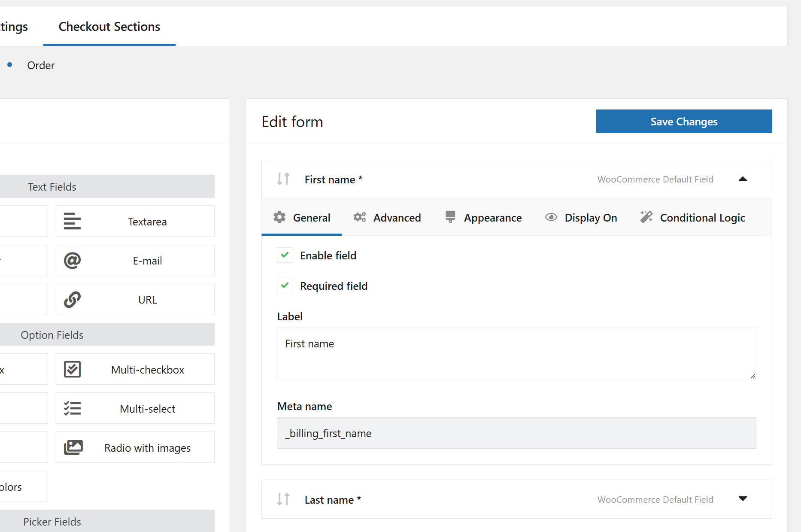Image resolution: width=801 pixels, height=532 pixels.
Task: Uncheck the Enable field checkbox
Action: [x=285, y=255]
